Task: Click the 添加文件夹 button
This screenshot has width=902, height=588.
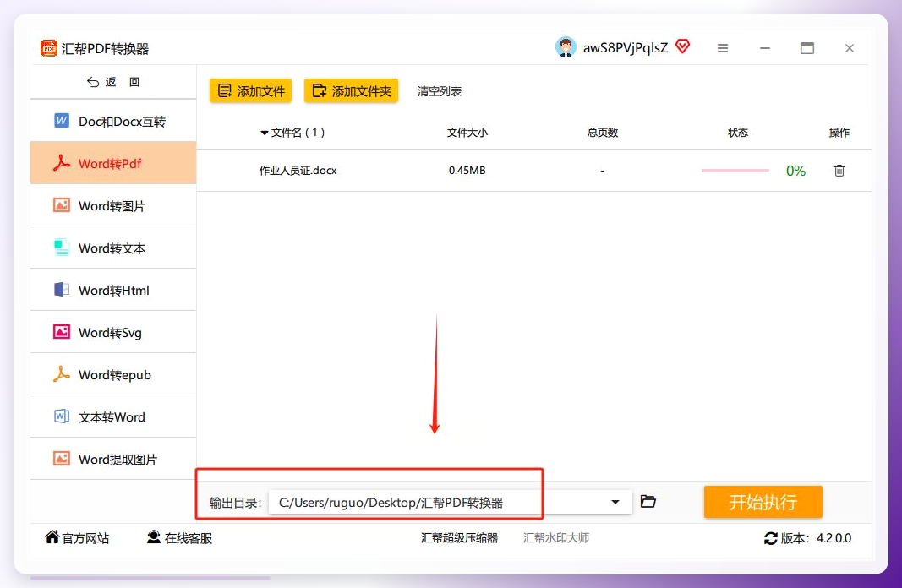Action: (351, 90)
